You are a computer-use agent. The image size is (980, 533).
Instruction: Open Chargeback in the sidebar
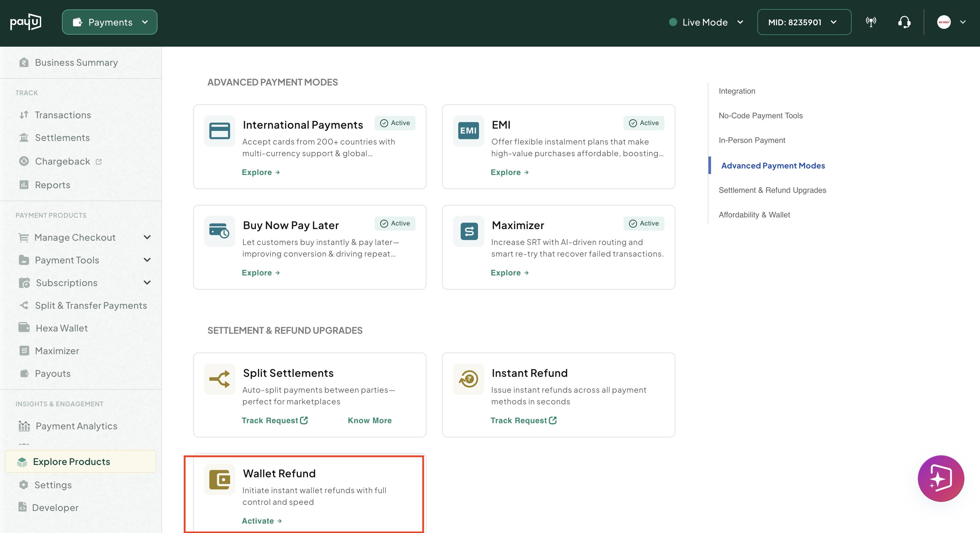coord(63,161)
